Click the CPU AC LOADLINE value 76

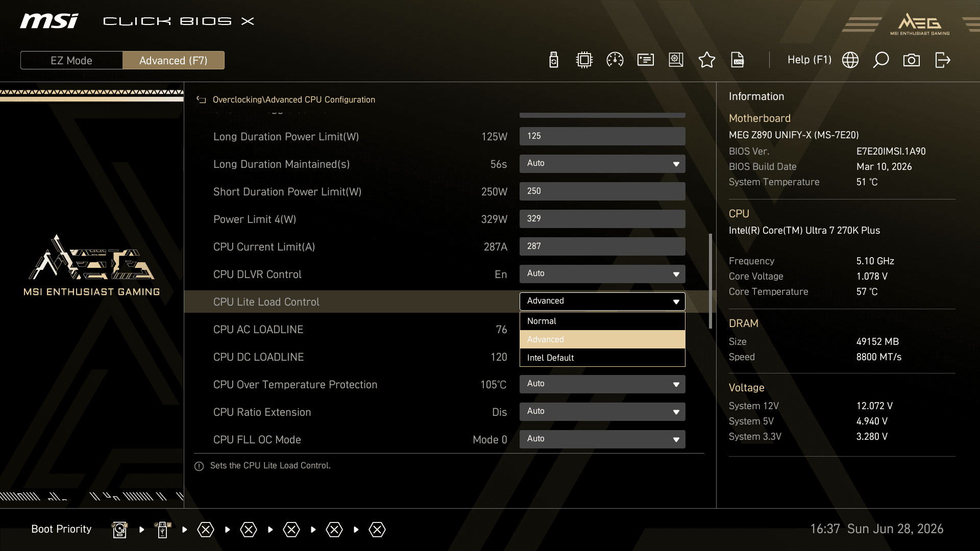pos(502,330)
